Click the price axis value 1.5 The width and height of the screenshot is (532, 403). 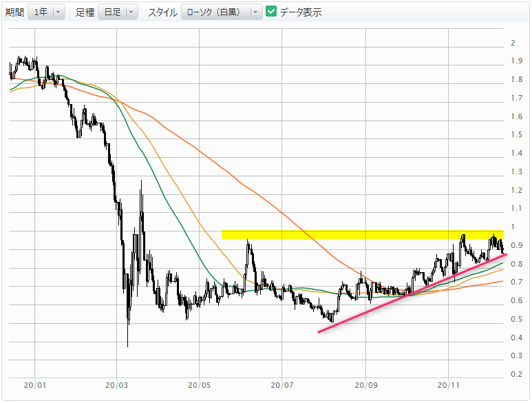tap(517, 134)
